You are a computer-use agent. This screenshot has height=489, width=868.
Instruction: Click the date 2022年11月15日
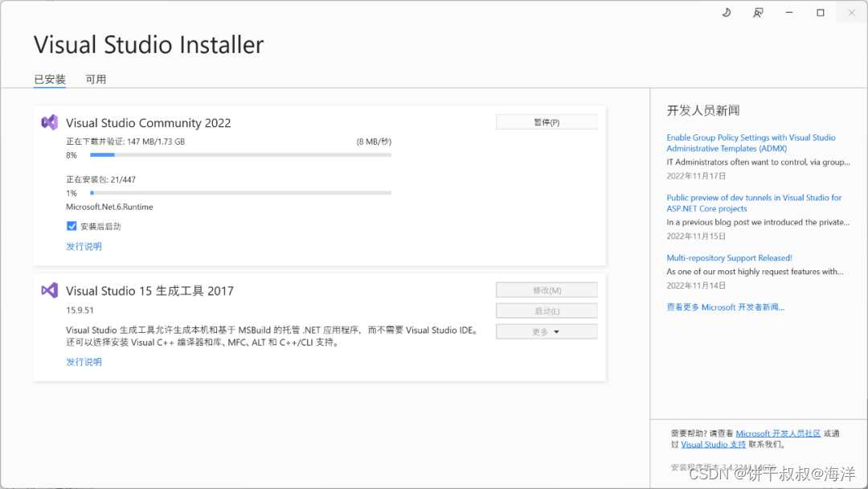[696, 236]
